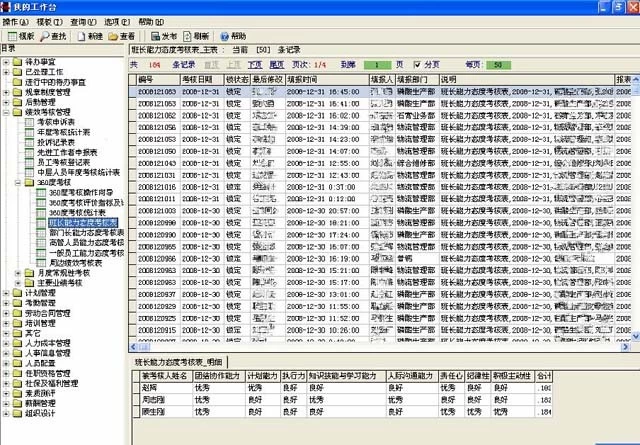
Task: Open the 选项 menu
Action: click(116, 20)
